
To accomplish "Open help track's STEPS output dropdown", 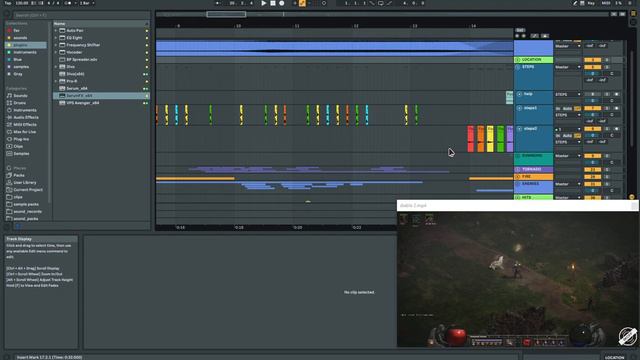I will pos(567,94).
